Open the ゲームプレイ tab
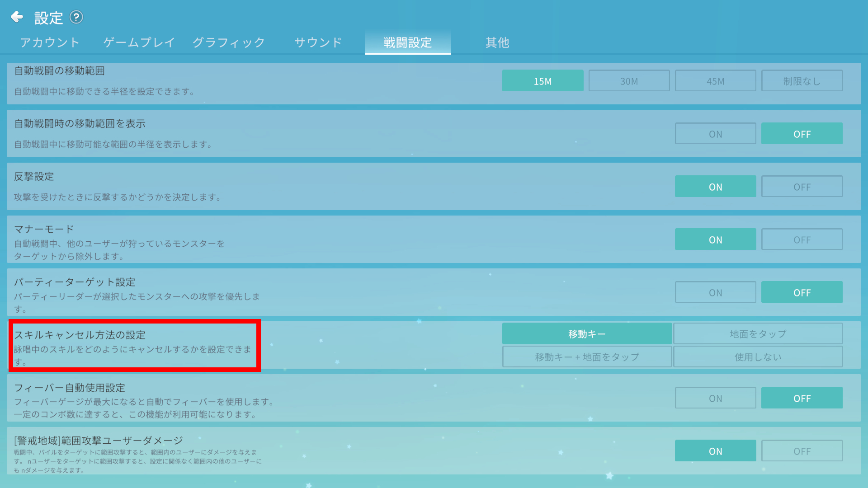The width and height of the screenshot is (868, 488). [x=139, y=42]
